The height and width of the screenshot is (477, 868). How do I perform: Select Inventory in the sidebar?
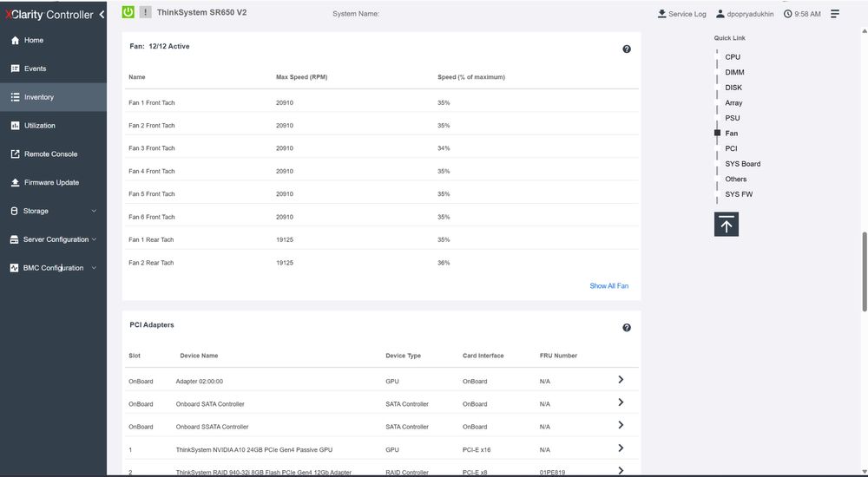[53, 97]
